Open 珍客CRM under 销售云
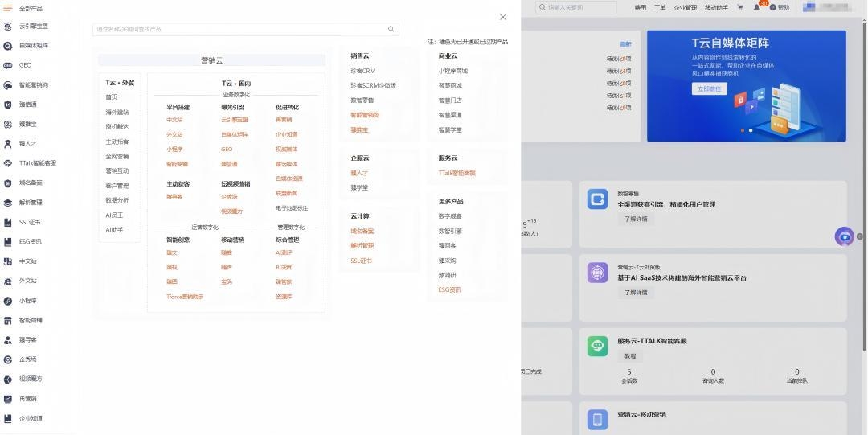Viewport: 868px width, 435px height. click(x=363, y=71)
